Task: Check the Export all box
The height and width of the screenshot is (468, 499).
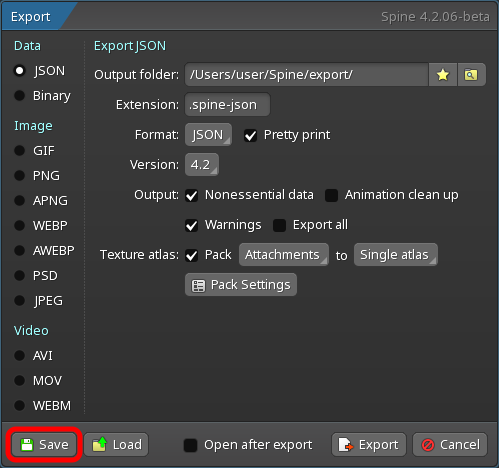Action: (x=279, y=225)
